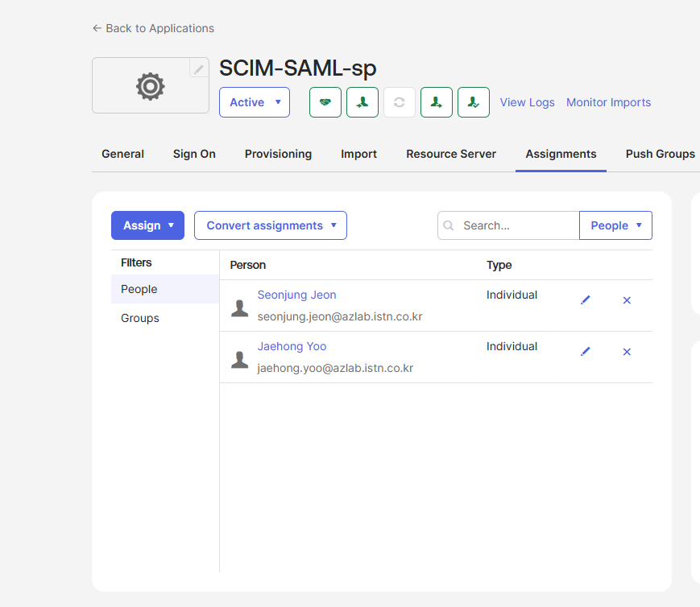The image size is (700, 607).
Task: Click the avatar icon beside Jaehong Yoo
Action: [240, 360]
